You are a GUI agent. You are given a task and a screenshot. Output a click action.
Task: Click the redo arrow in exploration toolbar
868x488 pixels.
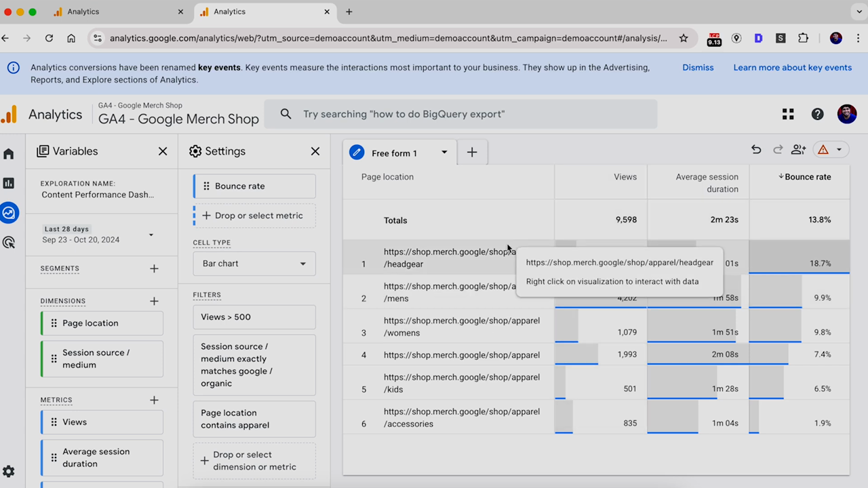778,150
